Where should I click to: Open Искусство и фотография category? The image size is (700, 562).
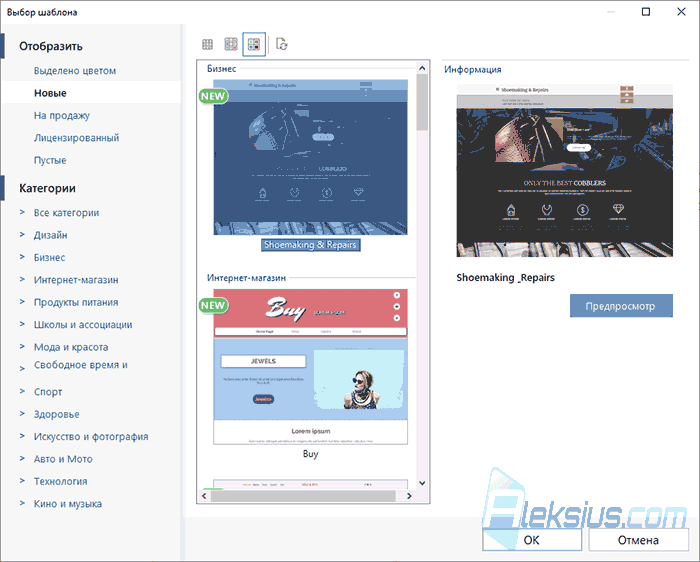click(91, 437)
